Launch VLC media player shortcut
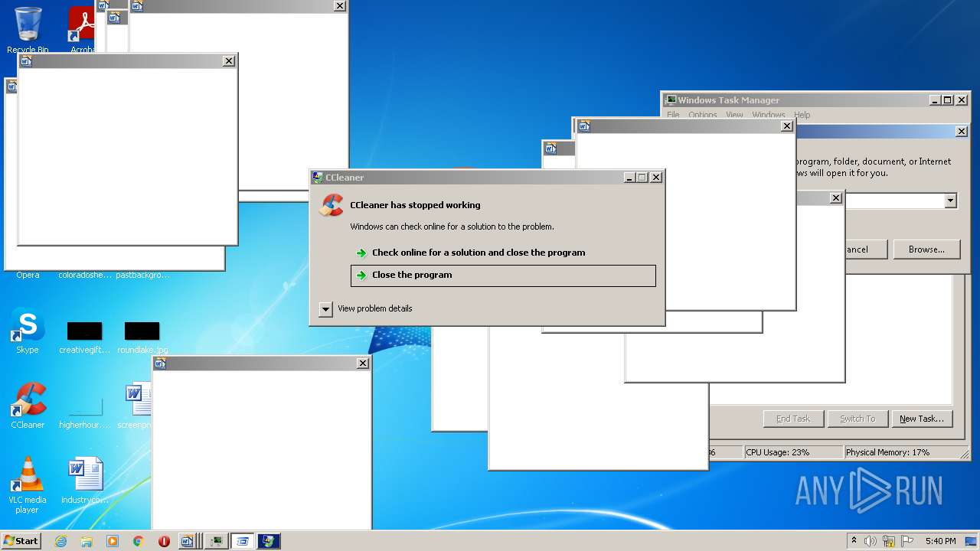Image resolution: width=980 pixels, height=551 pixels. (28, 484)
